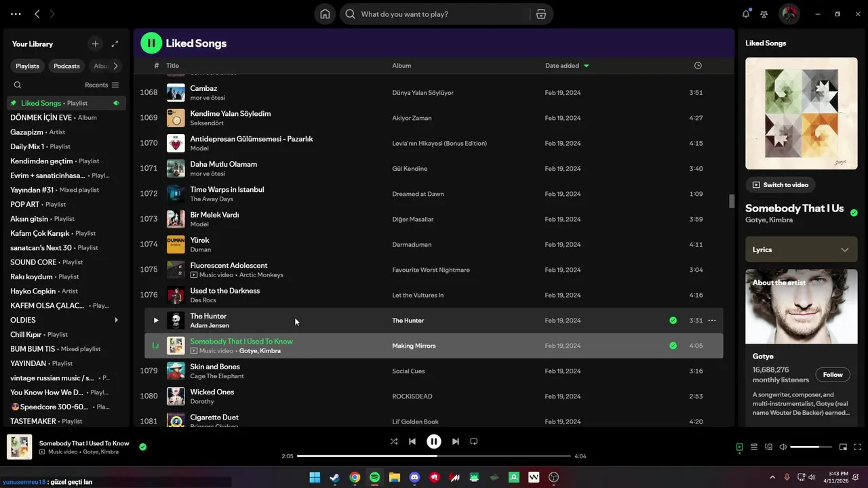Open the play queue

[754, 447]
